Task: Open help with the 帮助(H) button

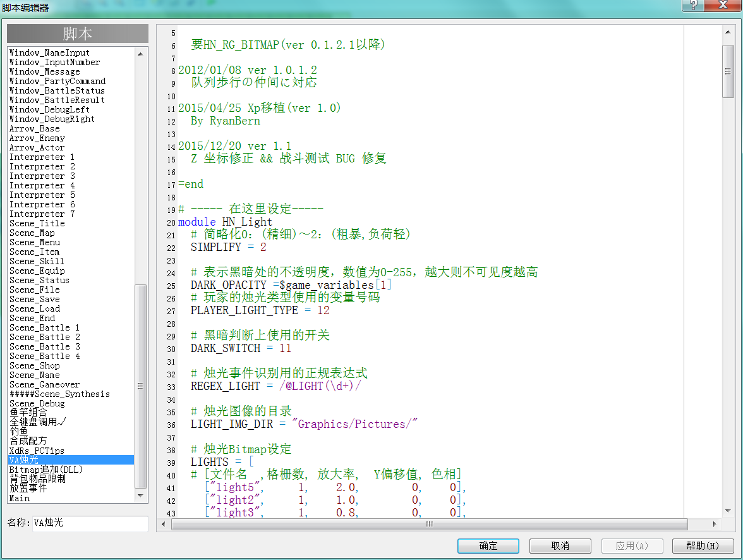Action: point(703,545)
